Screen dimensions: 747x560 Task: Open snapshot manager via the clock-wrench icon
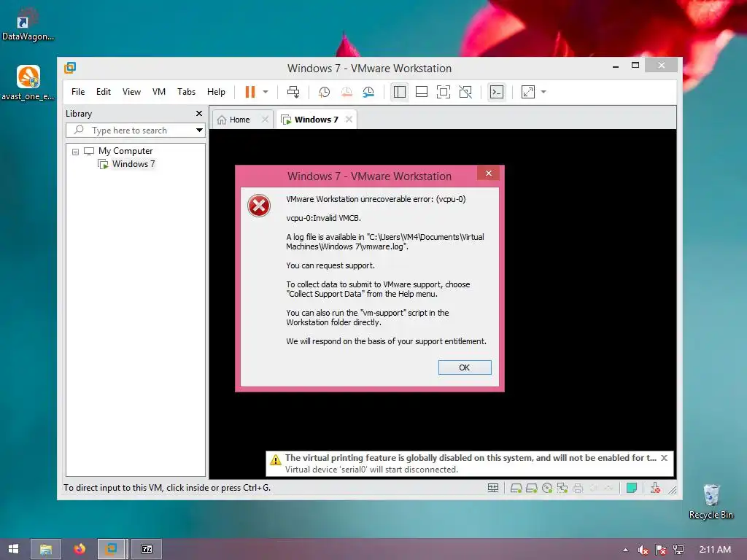pyautogui.click(x=368, y=92)
